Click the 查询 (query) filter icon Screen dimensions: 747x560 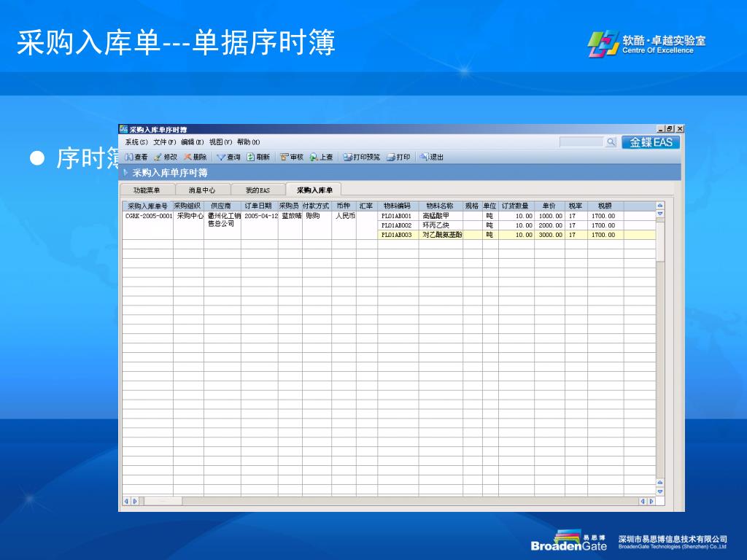tap(220, 157)
